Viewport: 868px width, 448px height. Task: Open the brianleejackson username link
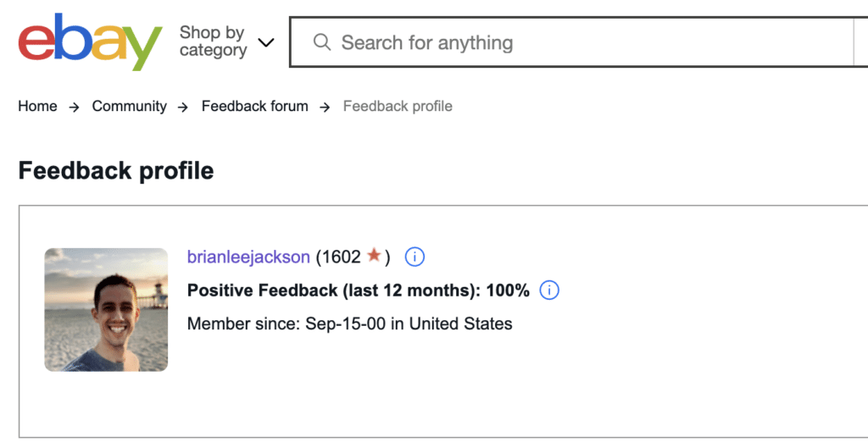248,257
